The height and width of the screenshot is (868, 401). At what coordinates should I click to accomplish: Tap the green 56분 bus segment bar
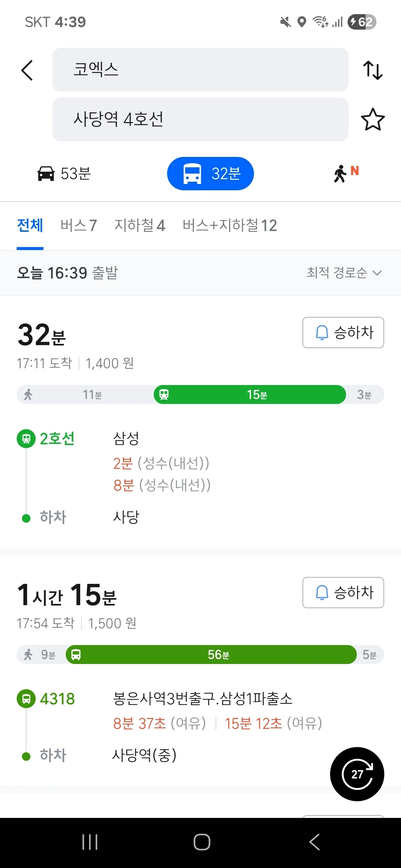point(211,655)
